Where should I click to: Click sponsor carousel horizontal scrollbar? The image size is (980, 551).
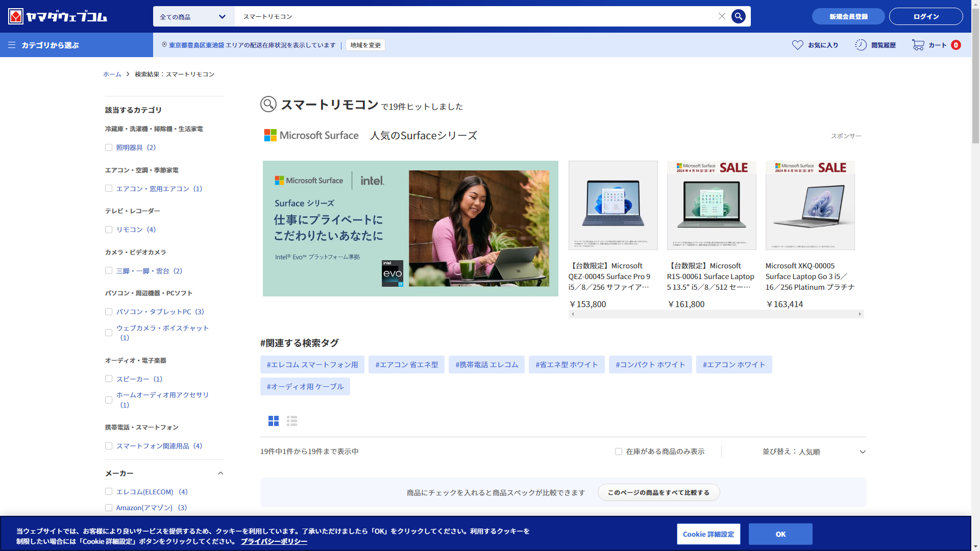click(x=716, y=314)
